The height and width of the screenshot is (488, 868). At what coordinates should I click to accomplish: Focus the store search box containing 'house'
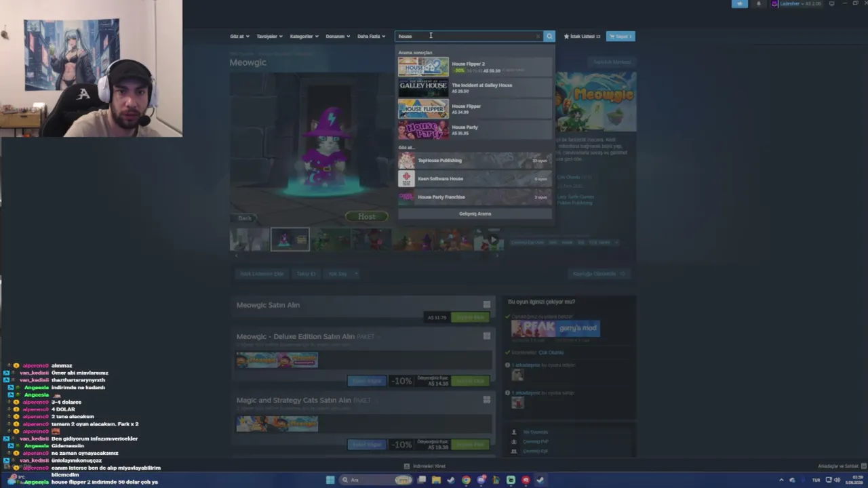(x=468, y=36)
